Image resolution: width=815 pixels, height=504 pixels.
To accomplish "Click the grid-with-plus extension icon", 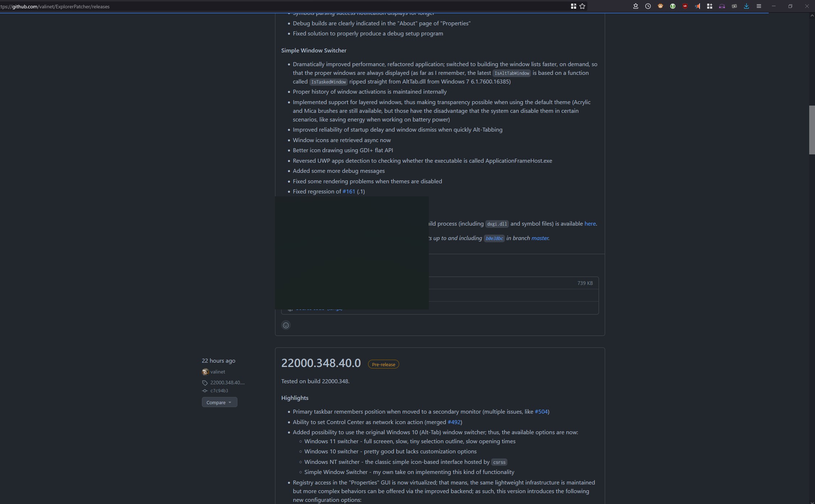I will 709,6.
